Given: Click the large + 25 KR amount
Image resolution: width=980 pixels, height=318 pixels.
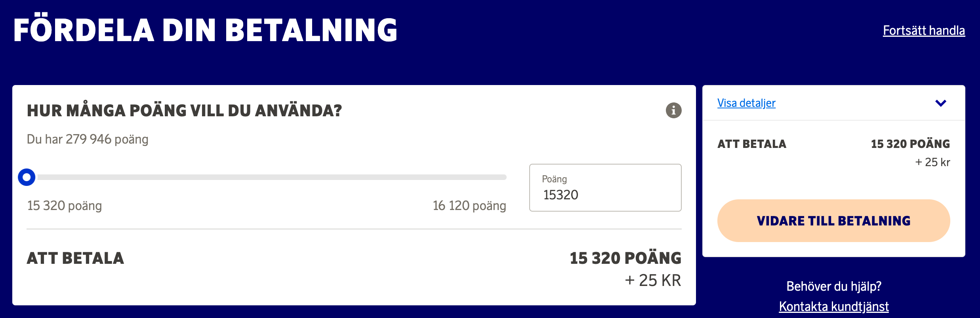Looking at the screenshot, I should pos(653,280).
